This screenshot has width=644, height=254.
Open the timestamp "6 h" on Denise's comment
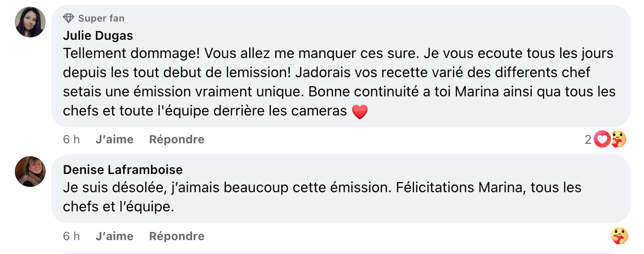[x=71, y=236]
